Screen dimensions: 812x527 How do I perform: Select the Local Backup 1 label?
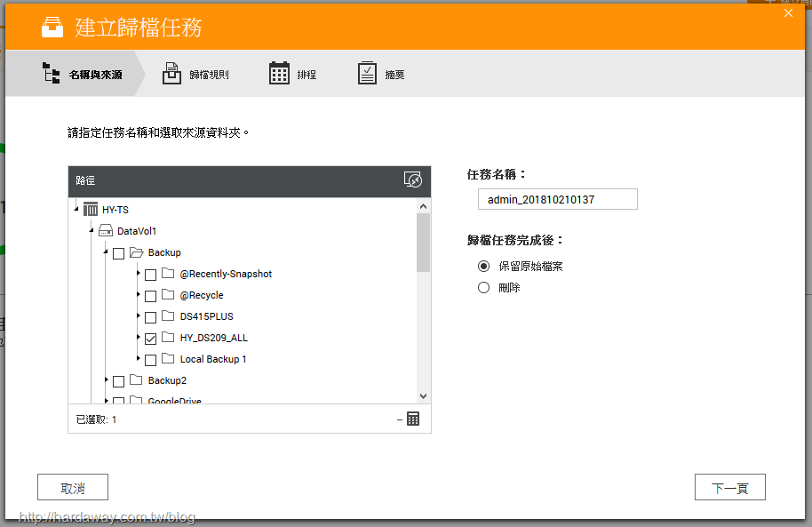(213, 359)
